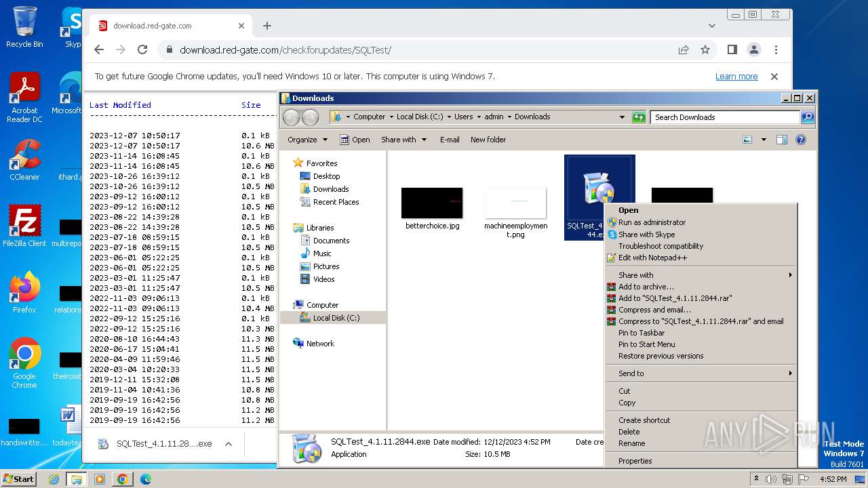The height and width of the screenshot is (488, 868).
Task: Open Internet Explorer from taskbar
Action: click(54, 479)
